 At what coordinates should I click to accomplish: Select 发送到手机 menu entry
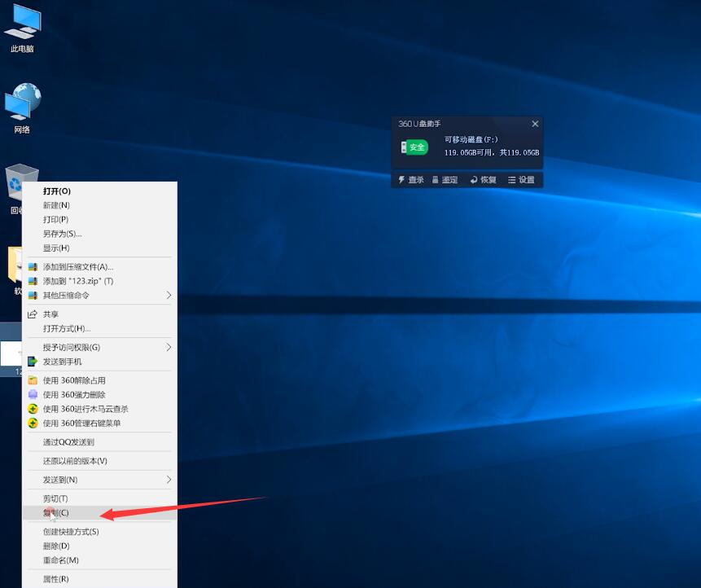click(x=99, y=362)
